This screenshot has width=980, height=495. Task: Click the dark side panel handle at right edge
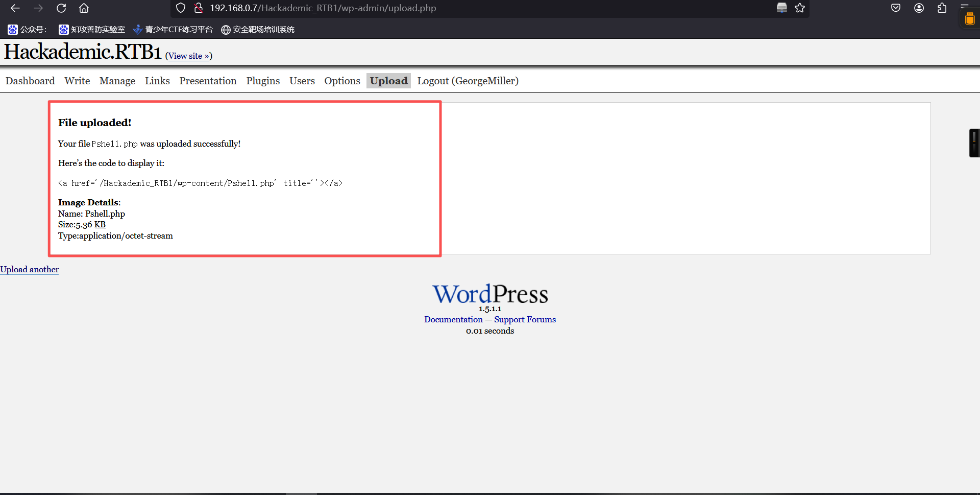point(974,143)
